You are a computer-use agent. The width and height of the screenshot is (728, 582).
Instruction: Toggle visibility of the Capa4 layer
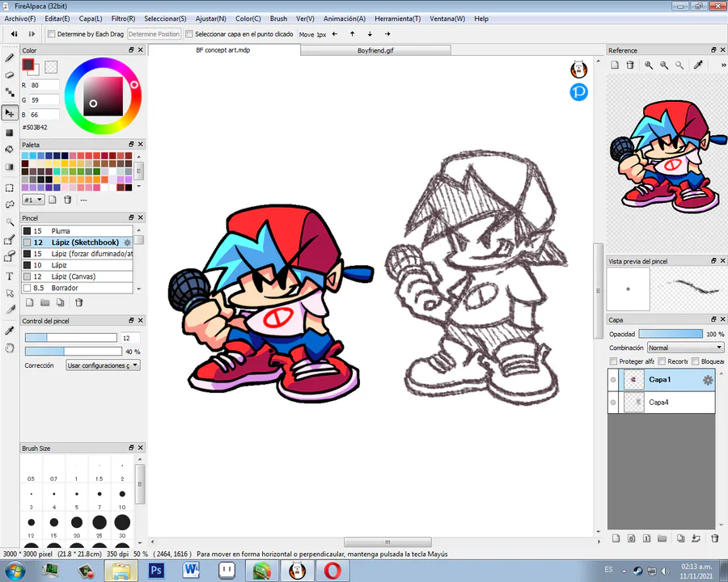click(x=613, y=402)
